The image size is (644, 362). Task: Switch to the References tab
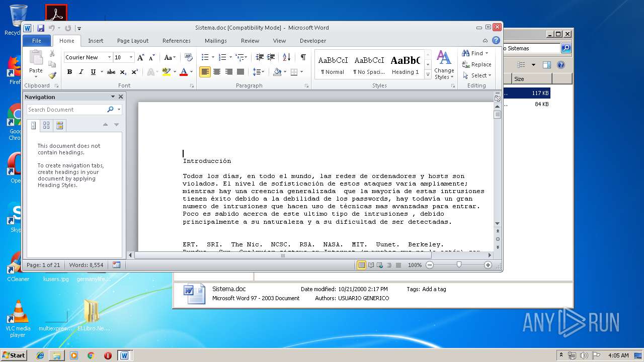[177, 41]
